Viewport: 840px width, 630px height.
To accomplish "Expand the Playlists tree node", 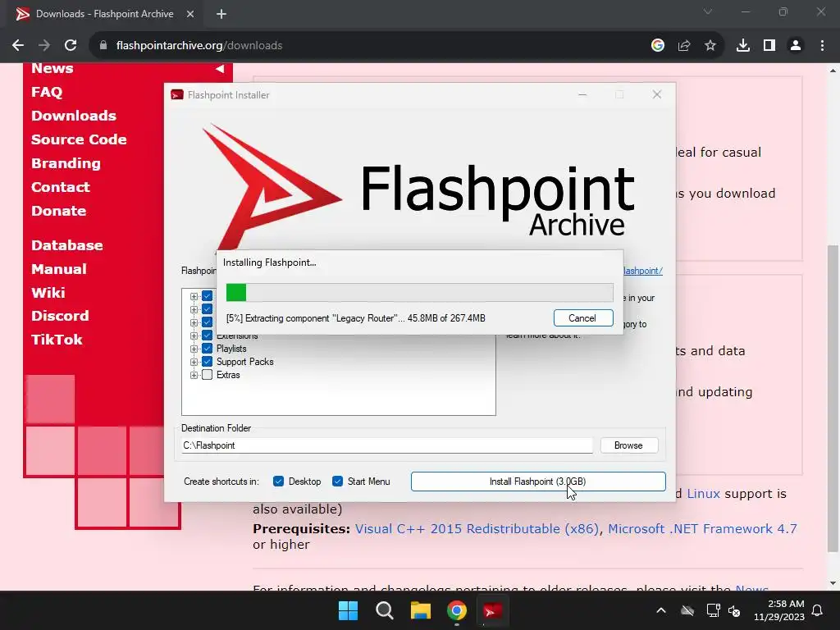I will click(194, 349).
